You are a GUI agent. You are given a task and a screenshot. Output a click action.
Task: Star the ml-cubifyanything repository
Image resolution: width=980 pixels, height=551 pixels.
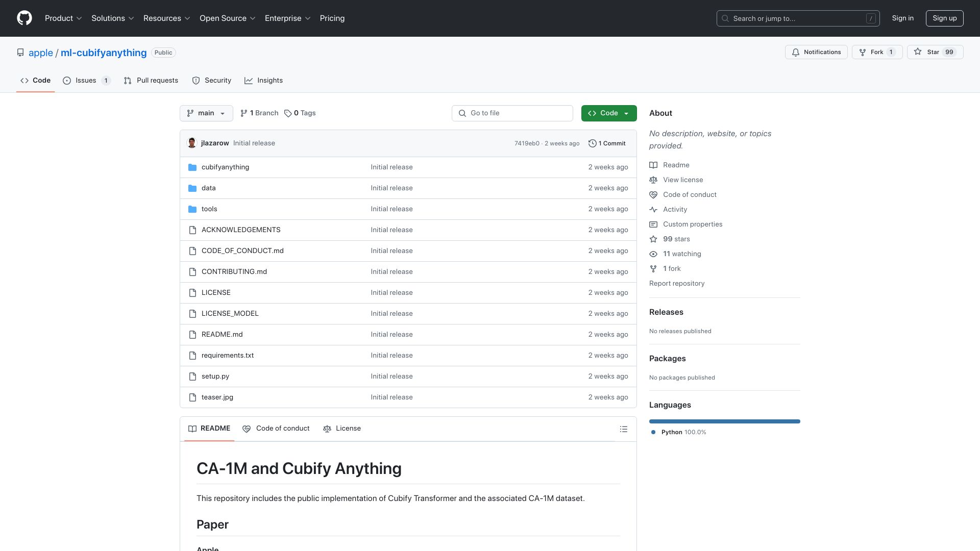(935, 52)
